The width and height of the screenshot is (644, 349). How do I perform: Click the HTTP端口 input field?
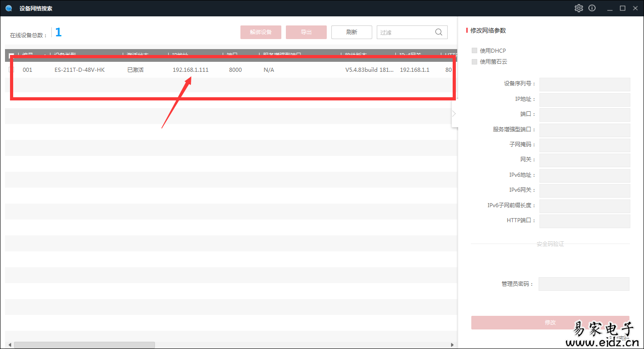tap(585, 221)
